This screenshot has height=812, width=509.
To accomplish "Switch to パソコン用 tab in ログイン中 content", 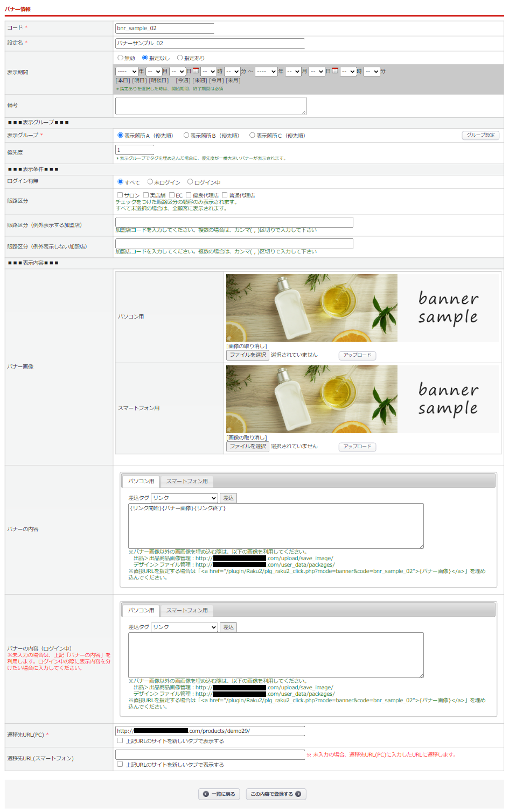I will click(141, 610).
